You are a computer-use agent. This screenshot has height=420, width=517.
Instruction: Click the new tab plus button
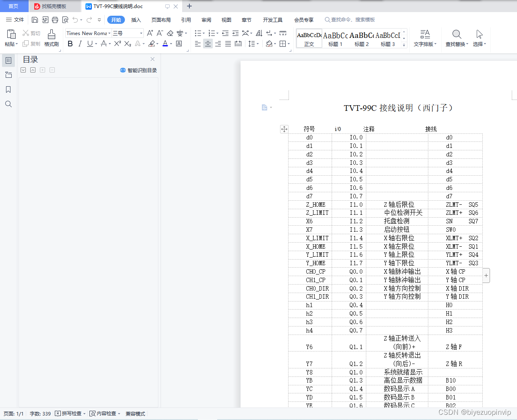coord(189,6)
